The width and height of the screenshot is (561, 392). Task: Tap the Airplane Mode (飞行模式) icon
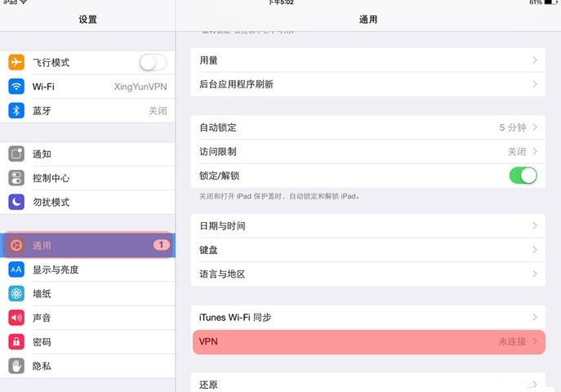[16, 62]
